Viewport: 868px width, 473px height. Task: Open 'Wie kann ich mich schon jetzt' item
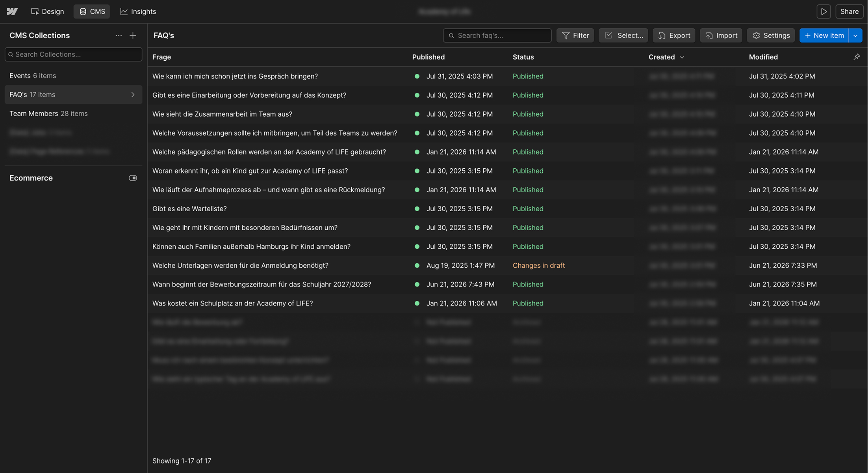235,76
